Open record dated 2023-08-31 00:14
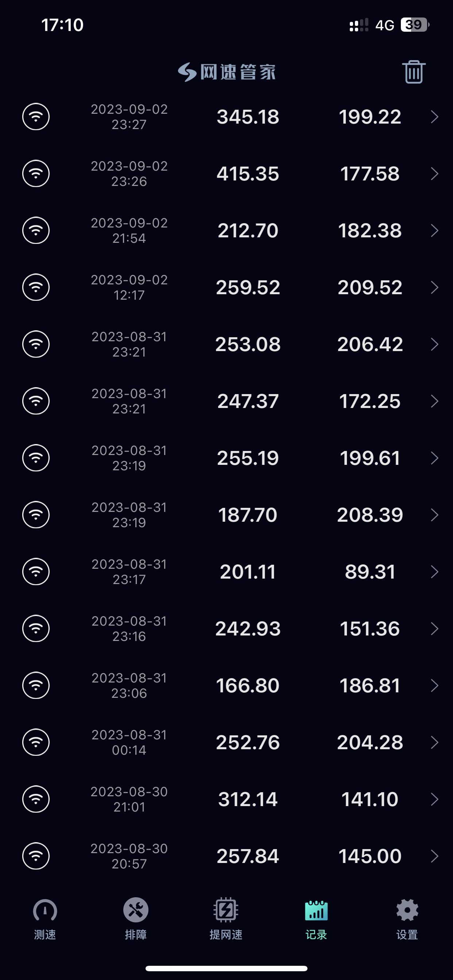Viewport: 453px width, 980px height. [129, 742]
